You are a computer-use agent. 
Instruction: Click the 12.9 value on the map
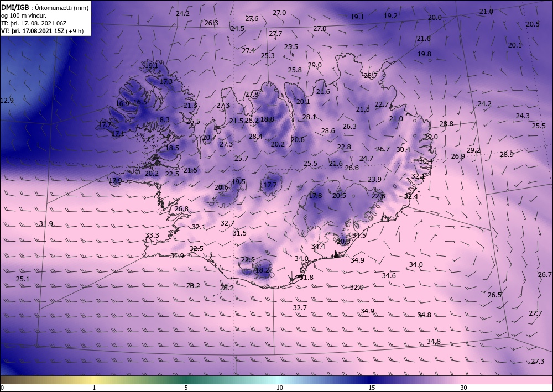(7, 101)
